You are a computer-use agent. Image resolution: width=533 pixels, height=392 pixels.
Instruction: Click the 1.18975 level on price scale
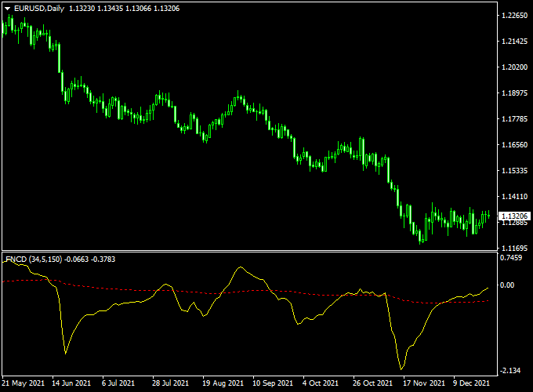[x=514, y=93]
